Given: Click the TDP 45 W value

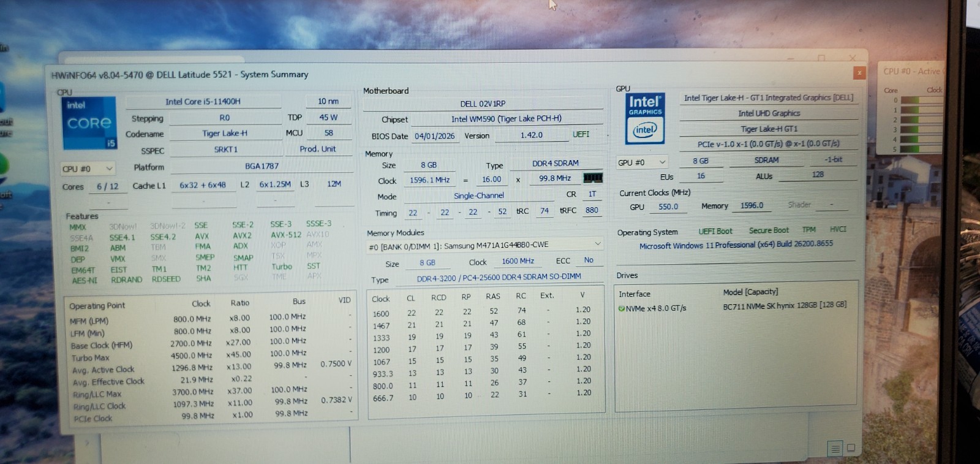Looking at the screenshot, I should tap(328, 117).
